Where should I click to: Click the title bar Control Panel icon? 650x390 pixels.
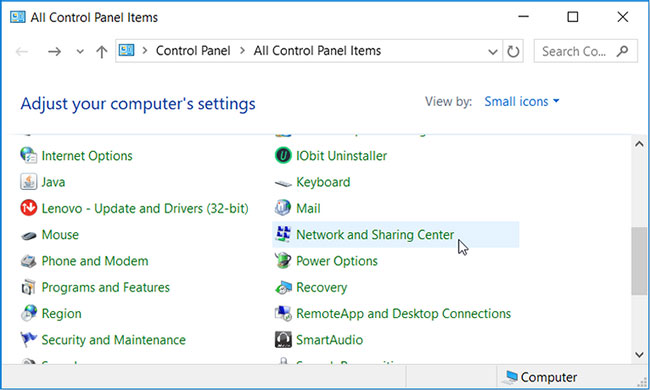coord(17,17)
